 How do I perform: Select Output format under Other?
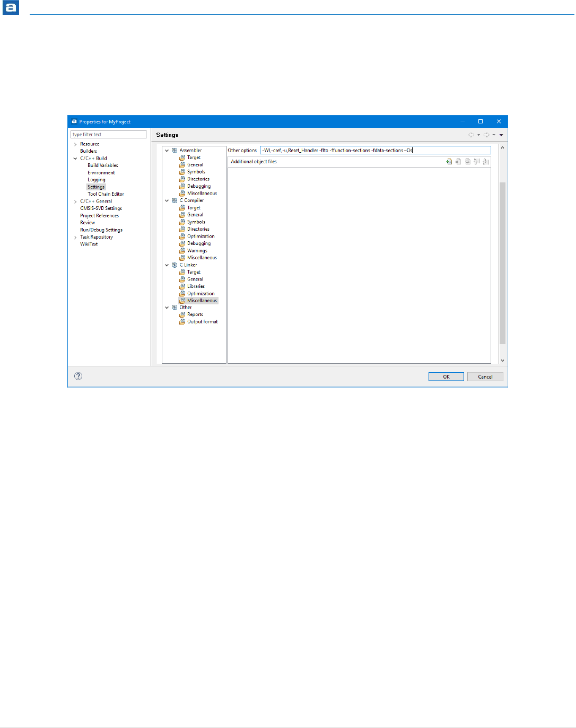click(x=202, y=322)
